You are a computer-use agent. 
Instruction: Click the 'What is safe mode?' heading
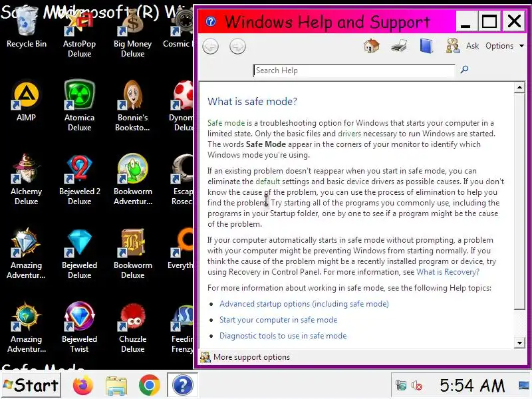pos(252,102)
